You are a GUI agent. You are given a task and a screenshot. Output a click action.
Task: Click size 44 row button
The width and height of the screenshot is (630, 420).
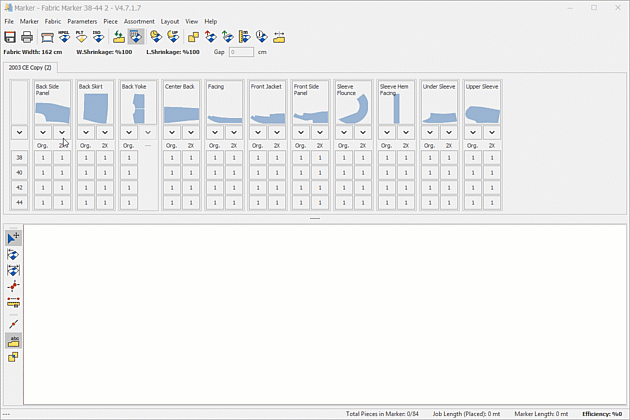tap(19, 203)
